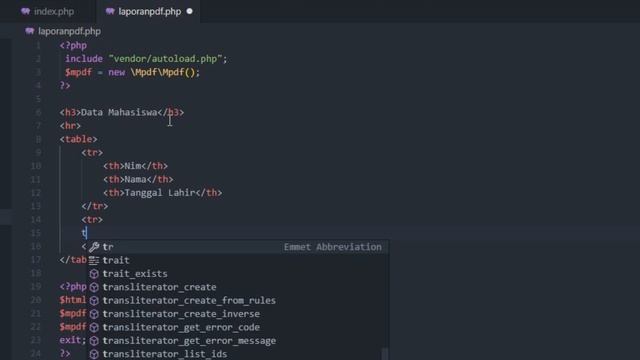Click the <th>Tanggal Lahir</th> line
The image size is (640, 360).
point(163,193)
